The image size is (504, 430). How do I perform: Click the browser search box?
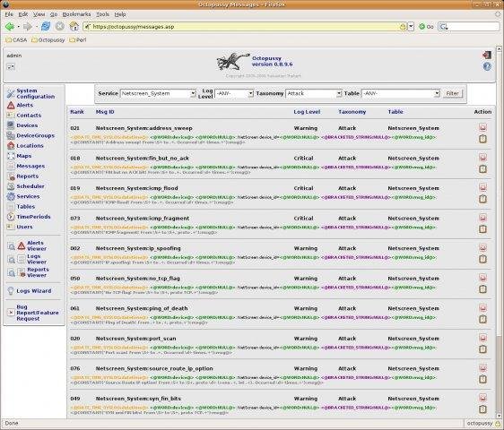tap(469, 27)
